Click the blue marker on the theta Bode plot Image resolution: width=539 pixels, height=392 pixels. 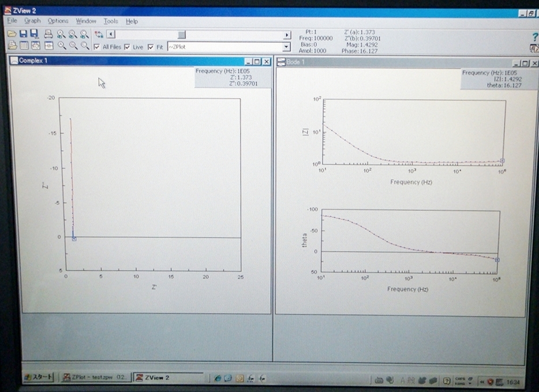[497, 260]
